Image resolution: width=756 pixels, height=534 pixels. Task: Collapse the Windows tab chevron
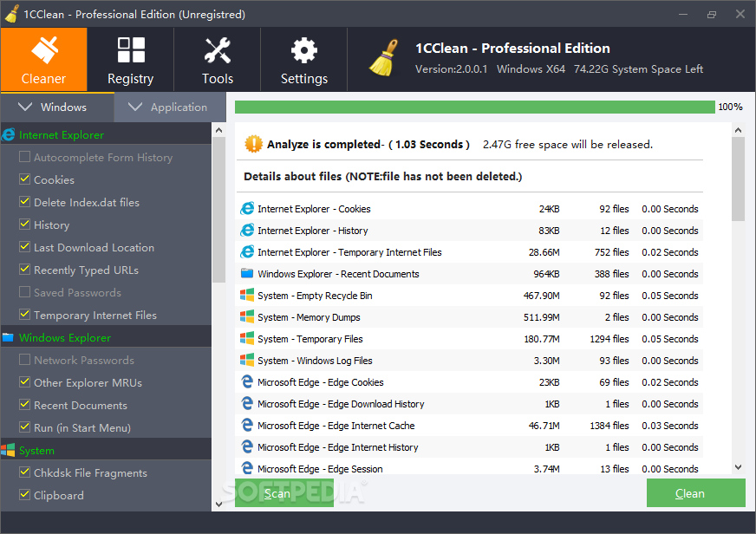click(x=25, y=107)
